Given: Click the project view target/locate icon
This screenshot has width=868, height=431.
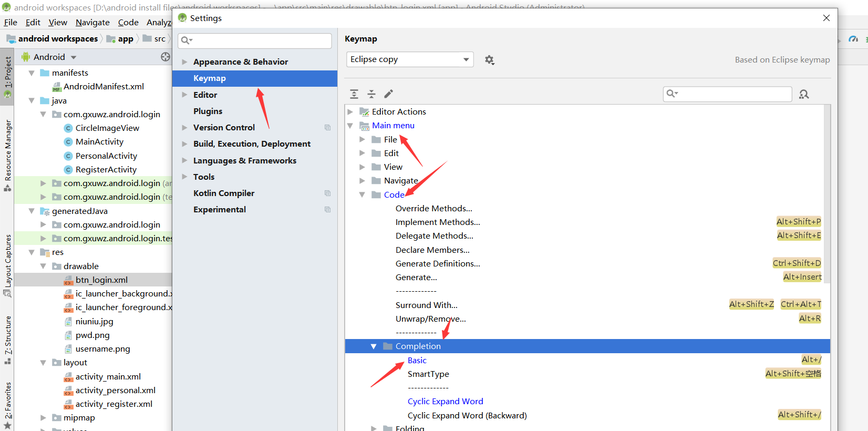Looking at the screenshot, I should tap(166, 57).
